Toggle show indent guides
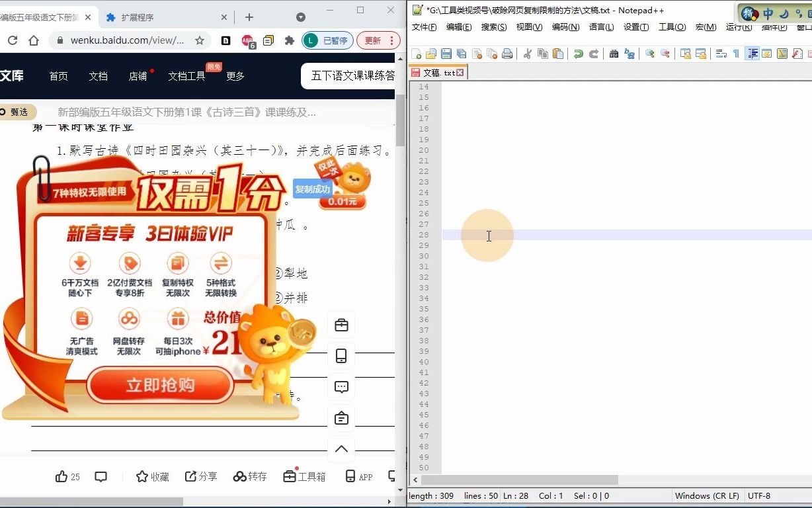 [x=753, y=54]
